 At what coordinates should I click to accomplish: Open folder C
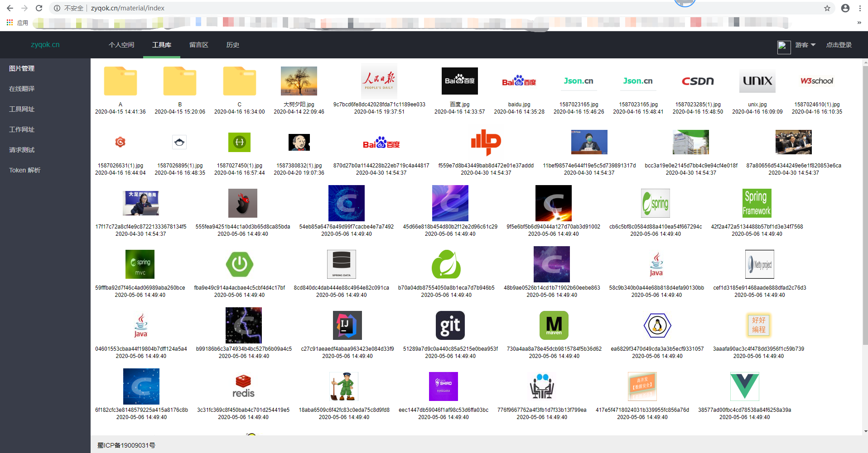[239, 81]
